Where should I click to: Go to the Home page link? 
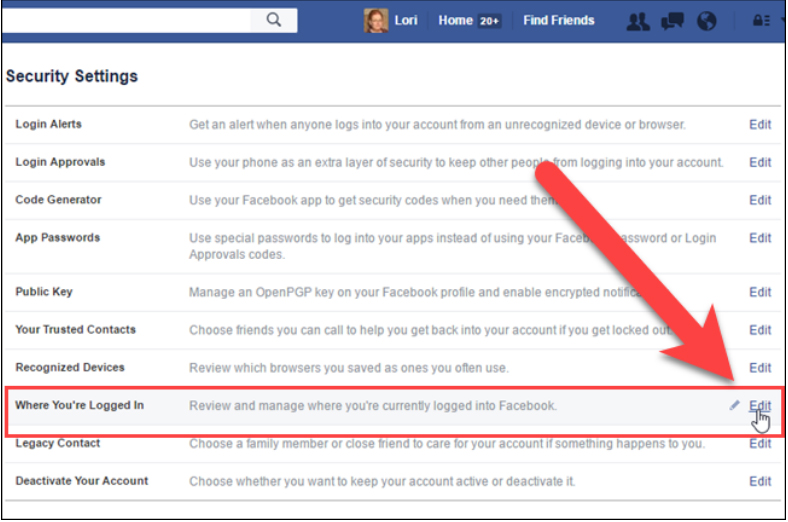(x=455, y=21)
